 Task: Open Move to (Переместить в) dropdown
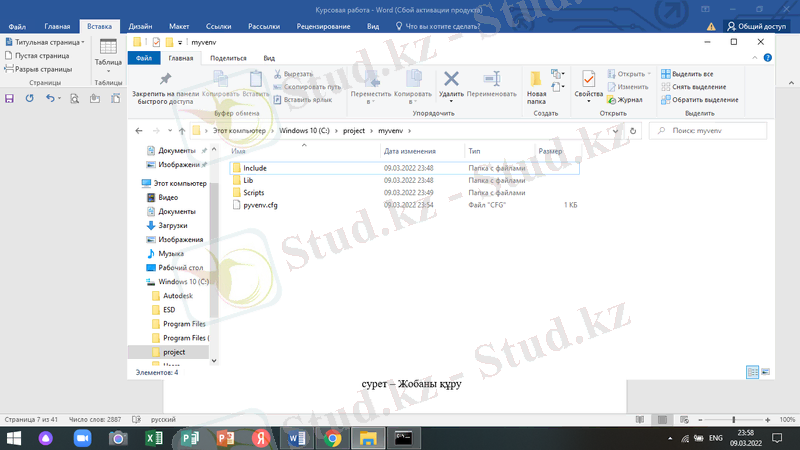(x=371, y=88)
